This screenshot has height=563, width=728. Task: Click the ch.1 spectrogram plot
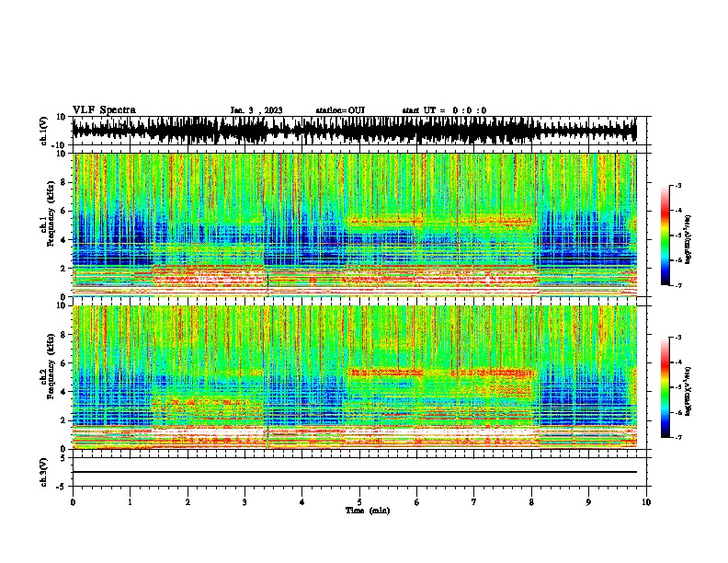(x=354, y=224)
